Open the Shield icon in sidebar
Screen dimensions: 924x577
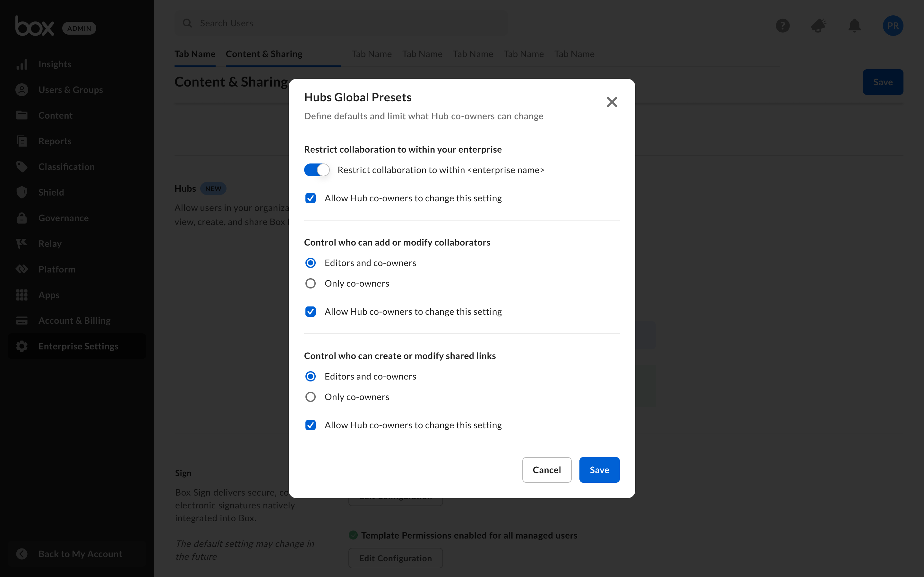[22, 192]
